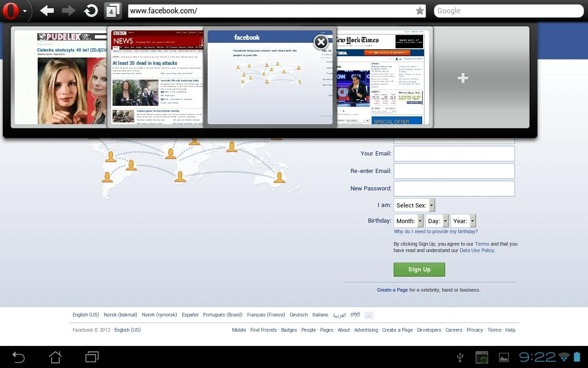Open a new tab with plus icon
The width and height of the screenshot is (588, 368).
[463, 78]
